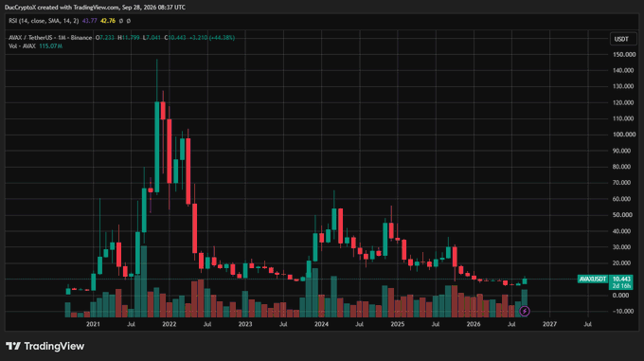Click the 2024 label on the time axis
The width and height of the screenshot is (644, 361).
pyautogui.click(x=321, y=324)
